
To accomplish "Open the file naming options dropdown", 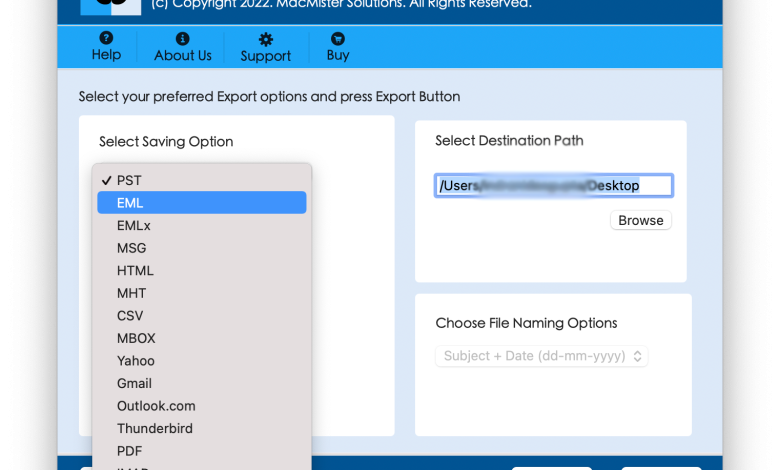I will (x=541, y=356).
